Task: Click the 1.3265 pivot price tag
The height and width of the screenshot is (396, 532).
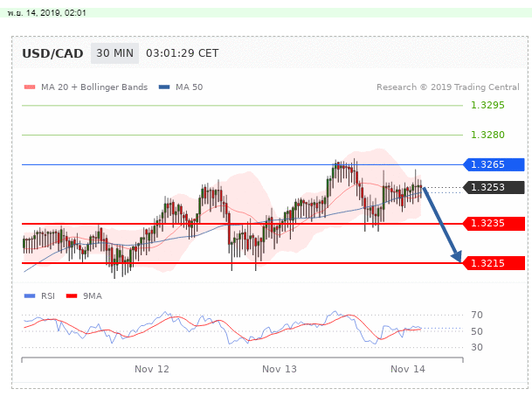Action: (x=494, y=164)
